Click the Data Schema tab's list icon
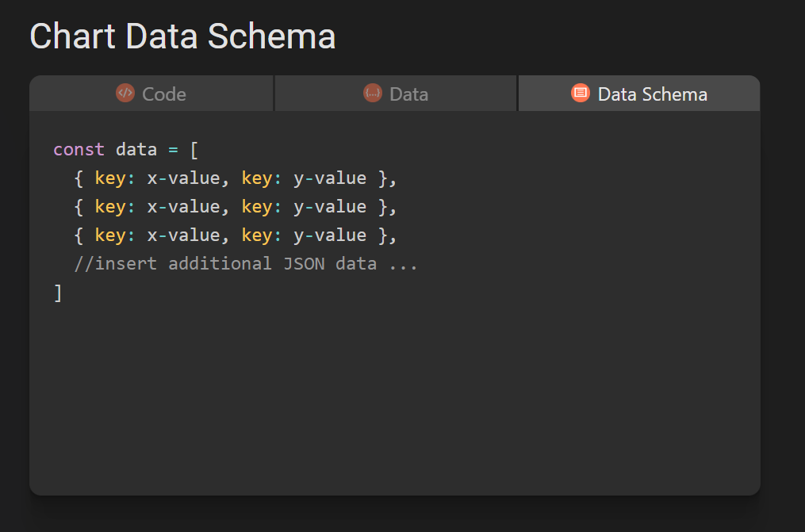The width and height of the screenshot is (805, 532). click(581, 93)
